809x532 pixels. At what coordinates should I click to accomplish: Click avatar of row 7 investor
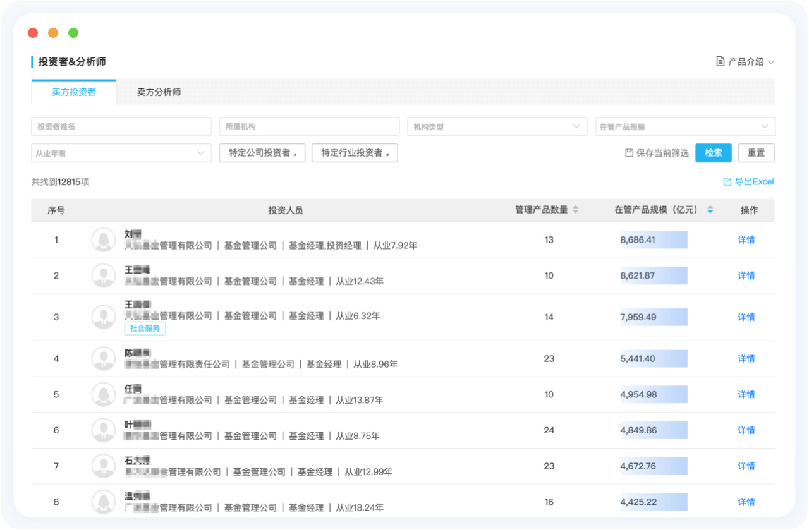103,466
